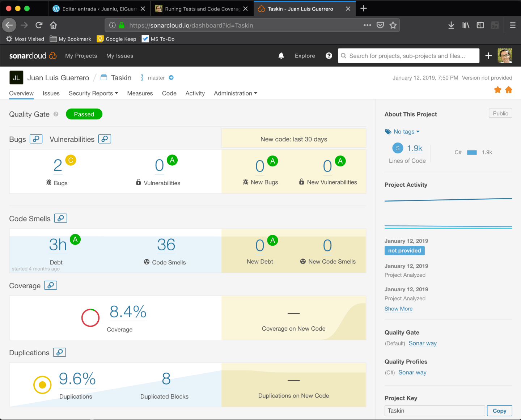Click the Taskin project key field
The height and width of the screenshot is (420, 521).
(x=435, y=411)
